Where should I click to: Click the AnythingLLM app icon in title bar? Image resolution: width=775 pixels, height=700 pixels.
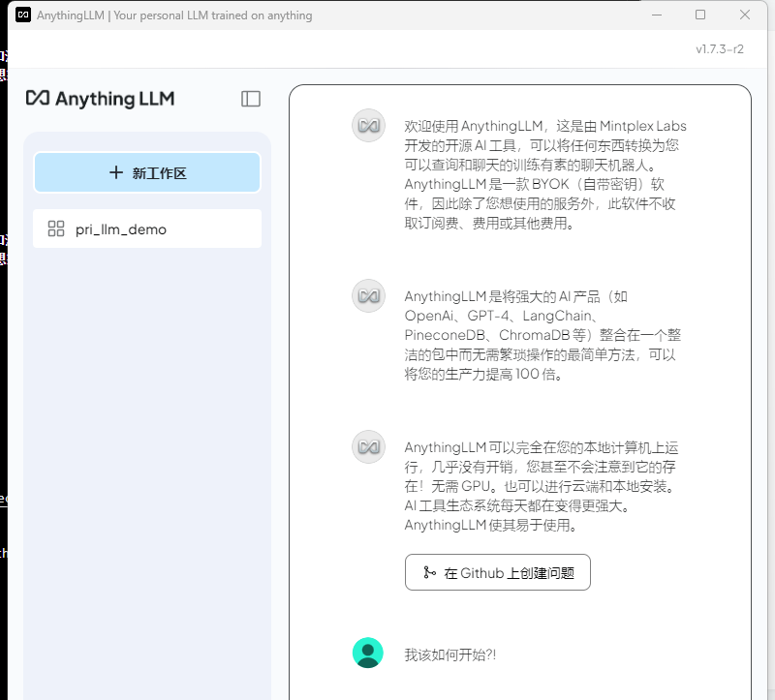click(x=23, y=15)
